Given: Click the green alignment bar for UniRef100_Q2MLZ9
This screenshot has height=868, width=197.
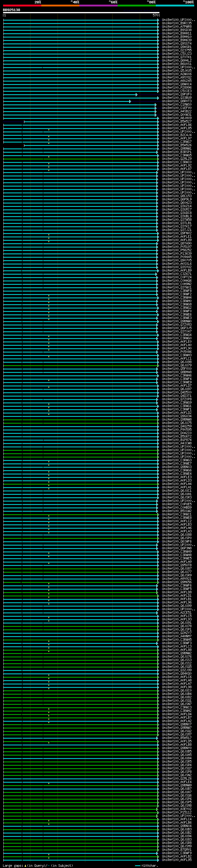Looking at the screenshot, I should click(81, 159).
